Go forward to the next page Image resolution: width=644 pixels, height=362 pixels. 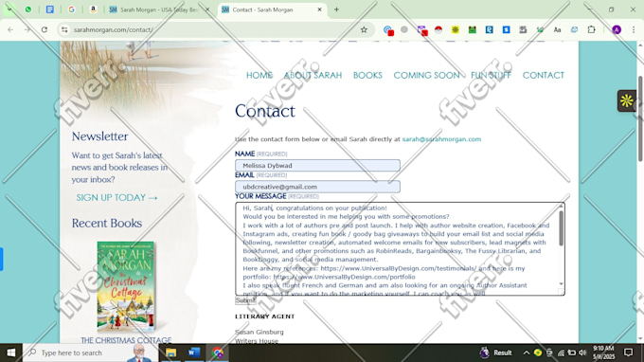(27, 29)
